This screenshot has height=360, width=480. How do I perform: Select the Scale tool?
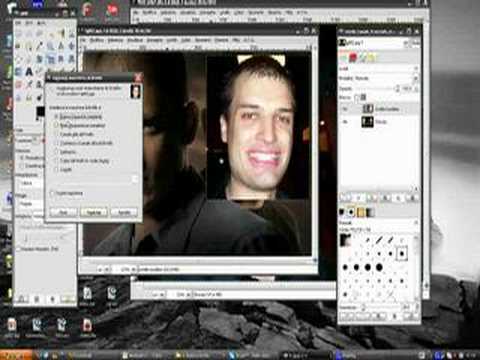pyautogui.click(x=50, y=59)
